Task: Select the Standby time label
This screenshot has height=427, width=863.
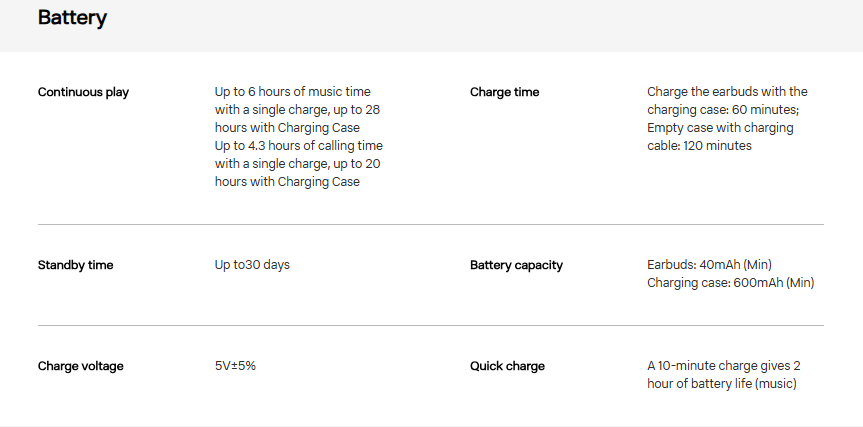Action: [75, 265]
